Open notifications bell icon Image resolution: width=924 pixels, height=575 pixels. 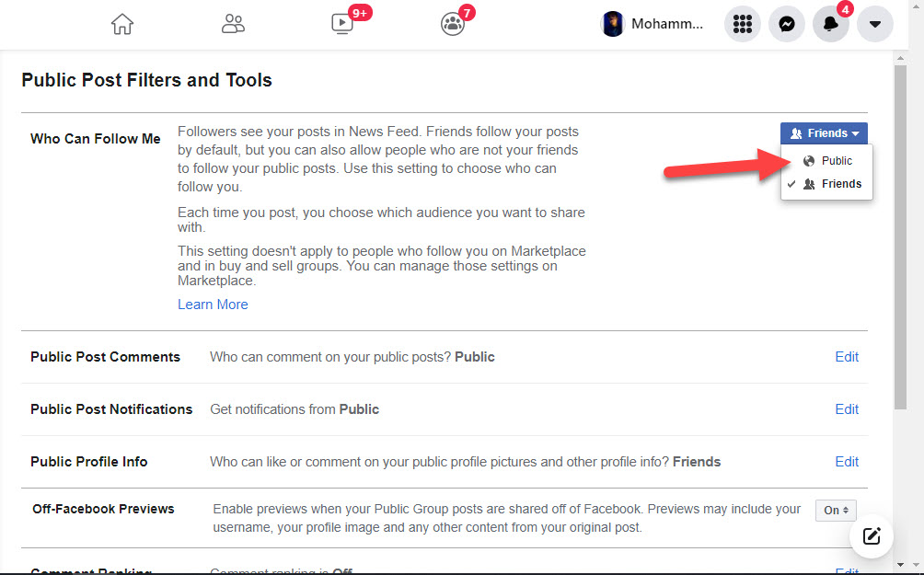tap(830, 25)
